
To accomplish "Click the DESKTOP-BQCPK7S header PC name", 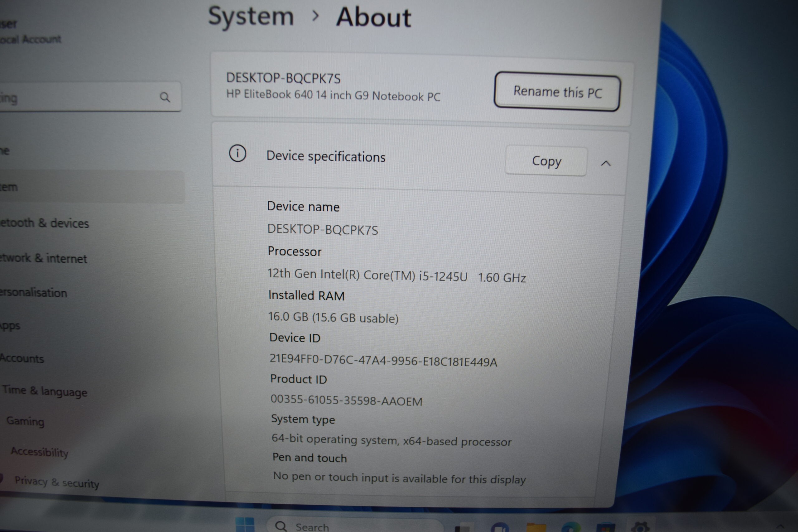I will pos(283,78).
